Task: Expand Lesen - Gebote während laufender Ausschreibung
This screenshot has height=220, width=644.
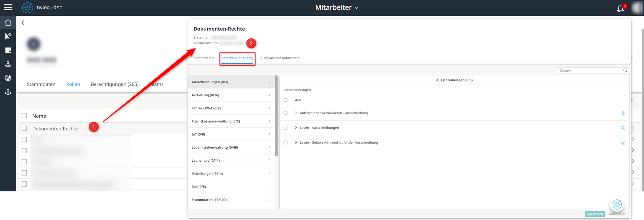Action: point(296,143)
